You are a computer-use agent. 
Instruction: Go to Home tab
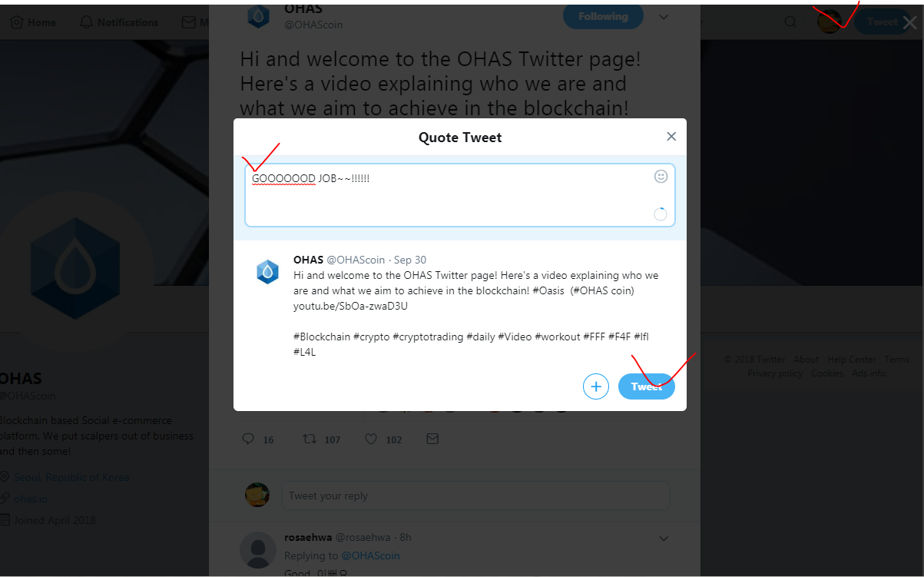[x=33, y=22]
